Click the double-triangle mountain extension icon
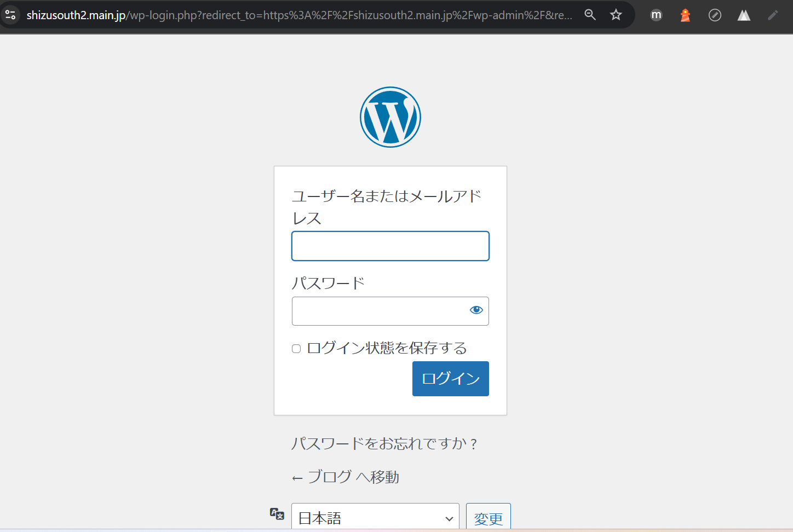This screenshot has width=793, height=532. pos(744,15)
